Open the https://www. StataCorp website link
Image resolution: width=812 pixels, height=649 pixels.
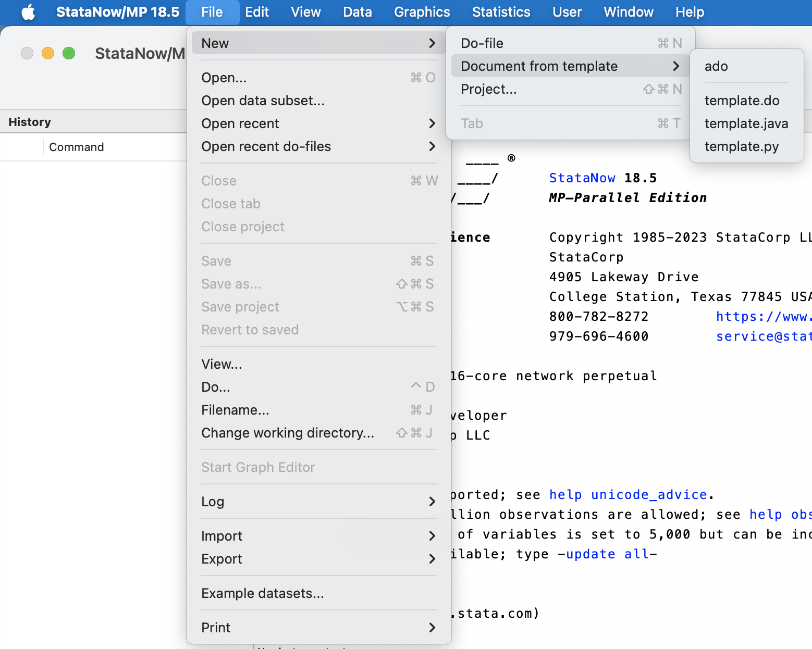pos(764,316)
